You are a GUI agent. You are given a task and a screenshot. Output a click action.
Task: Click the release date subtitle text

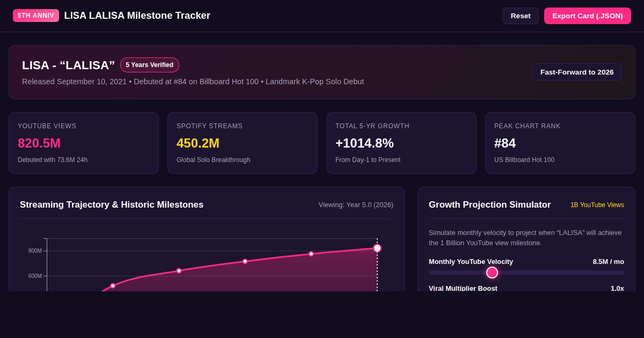[193, 82]
